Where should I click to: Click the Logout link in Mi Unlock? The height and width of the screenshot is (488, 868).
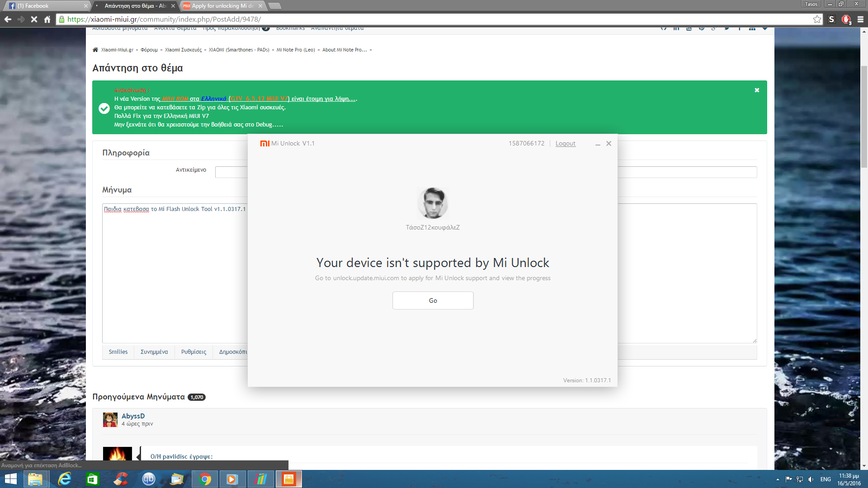(565, 143)
